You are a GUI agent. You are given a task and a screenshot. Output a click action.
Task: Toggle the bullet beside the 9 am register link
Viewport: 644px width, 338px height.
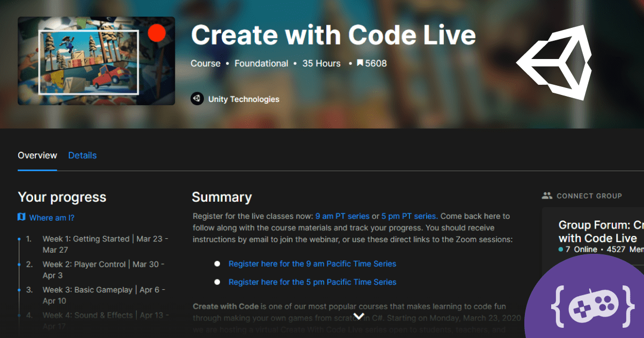[x=217, y=263]
